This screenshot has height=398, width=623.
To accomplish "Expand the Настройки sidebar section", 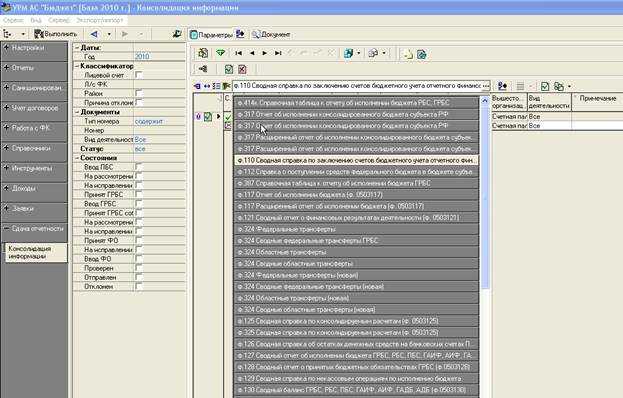I will [6, 47].
